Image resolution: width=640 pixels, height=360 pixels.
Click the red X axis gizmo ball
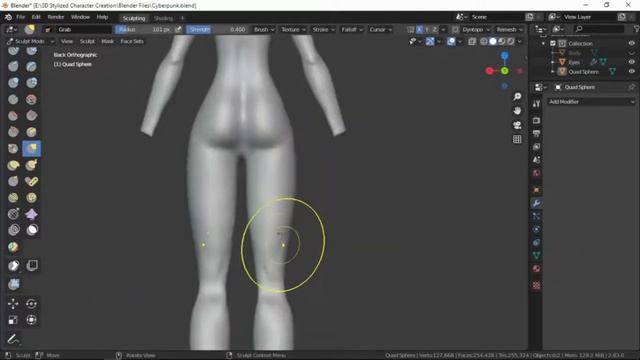coord(489,71)
